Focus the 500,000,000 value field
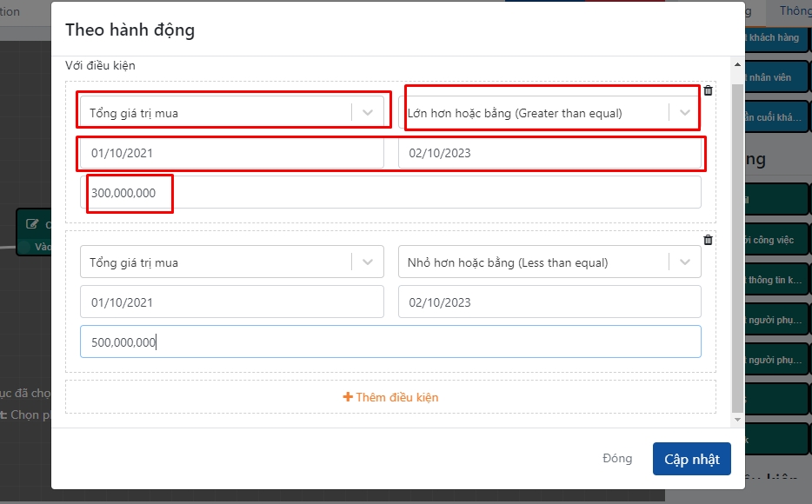The width and height of the screenshot is (812, 504). [x=391, y=342]
